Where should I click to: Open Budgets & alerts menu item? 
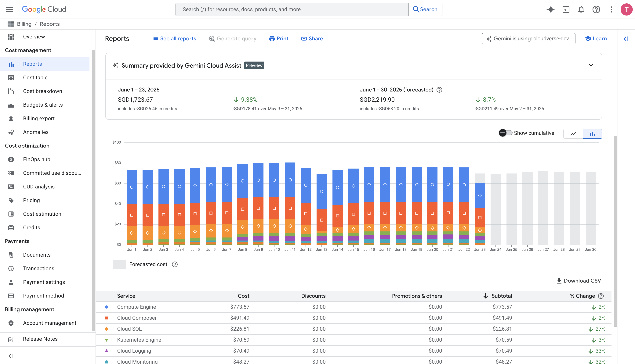(x=43, y=105)
